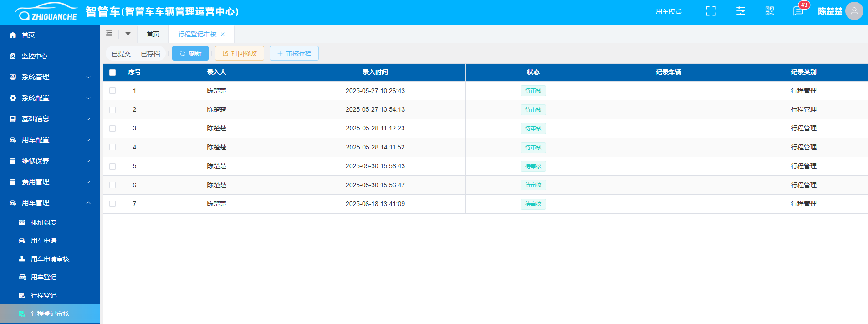The width and height of the screenshot is (868, 324).
Task: Switch to the 首页 tab
Action: pyautogui.click(x=153, y=34)
